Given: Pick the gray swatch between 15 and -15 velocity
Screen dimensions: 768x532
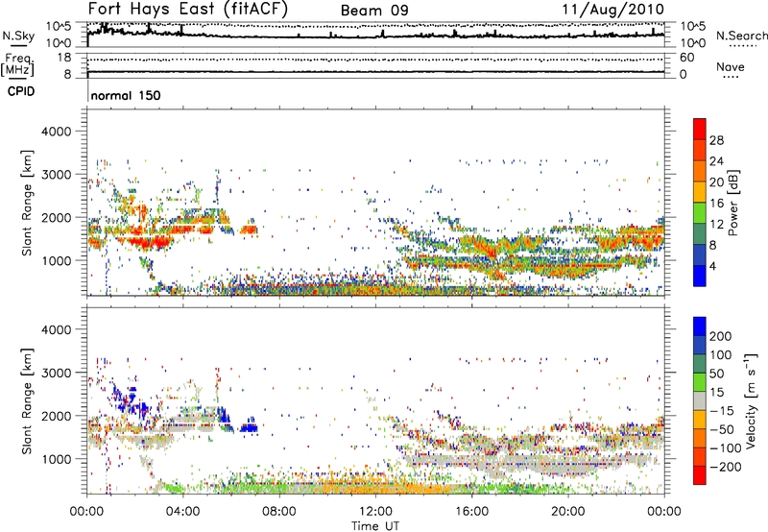Looking at the screenshot, I should coord(700,401).
